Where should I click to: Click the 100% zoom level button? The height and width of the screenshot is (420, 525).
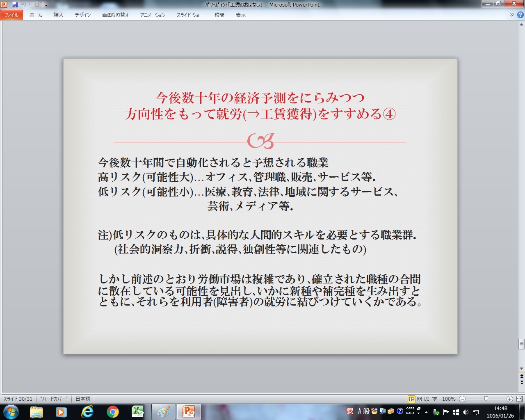449,399
